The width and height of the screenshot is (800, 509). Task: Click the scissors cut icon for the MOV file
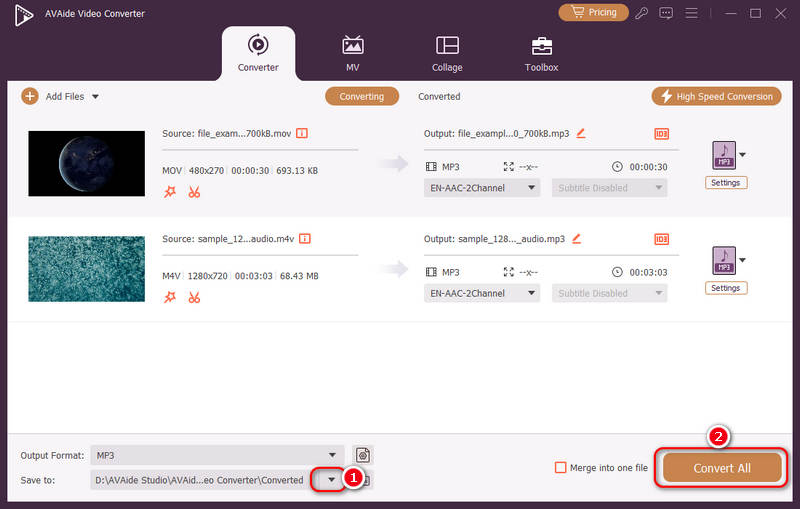click(x=194, y=192)
